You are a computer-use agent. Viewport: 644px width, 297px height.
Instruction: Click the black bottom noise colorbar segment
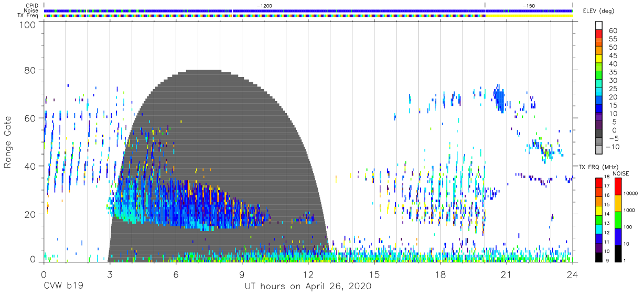click(618, 254)
